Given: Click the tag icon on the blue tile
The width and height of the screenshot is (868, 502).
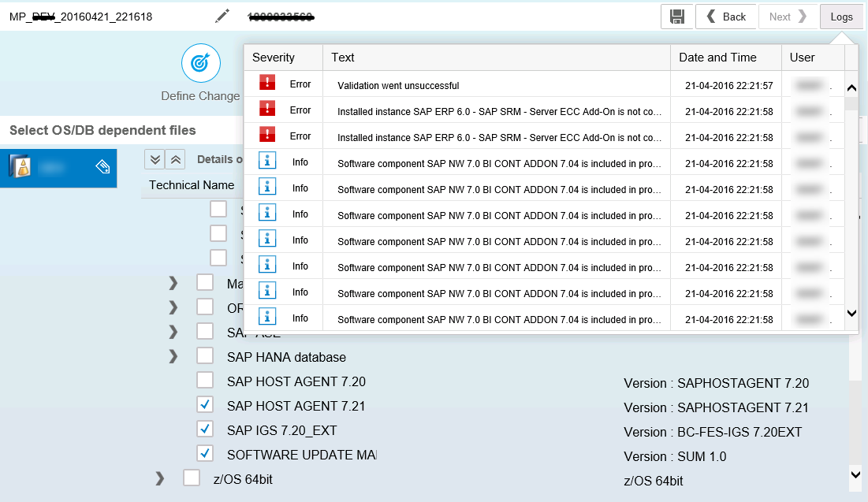Looking at the screenshot, I should [x=102, y=166].
